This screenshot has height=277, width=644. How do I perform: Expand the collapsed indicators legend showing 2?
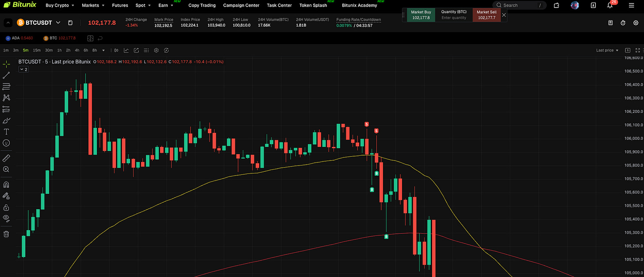click(23, 69)
